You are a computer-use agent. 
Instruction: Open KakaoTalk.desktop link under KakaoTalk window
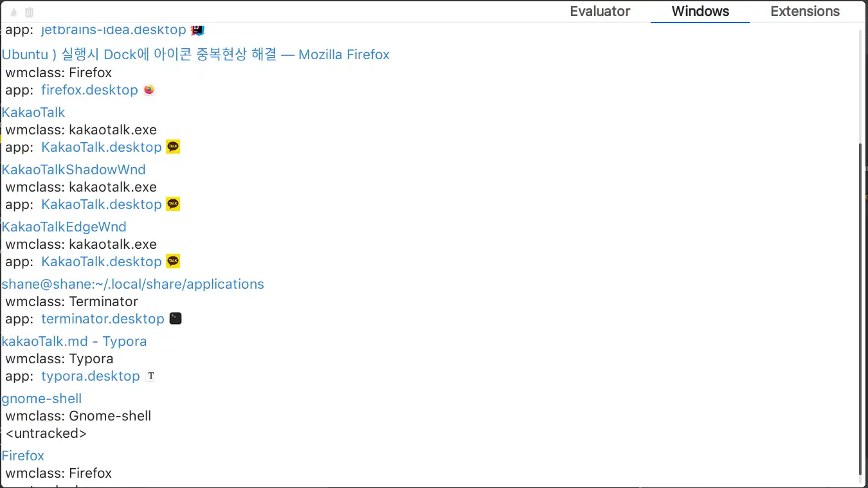coord(102,147)
